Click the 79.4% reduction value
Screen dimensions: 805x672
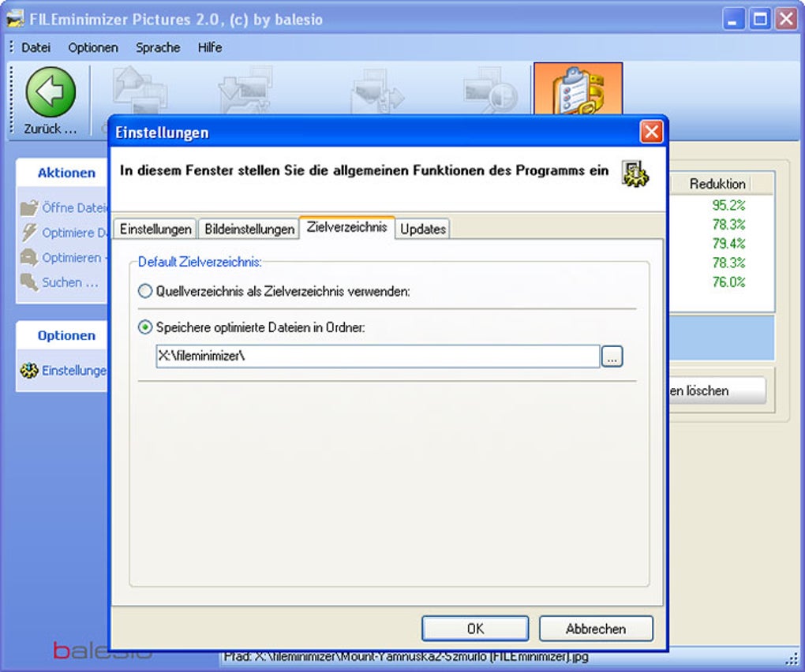728,244
